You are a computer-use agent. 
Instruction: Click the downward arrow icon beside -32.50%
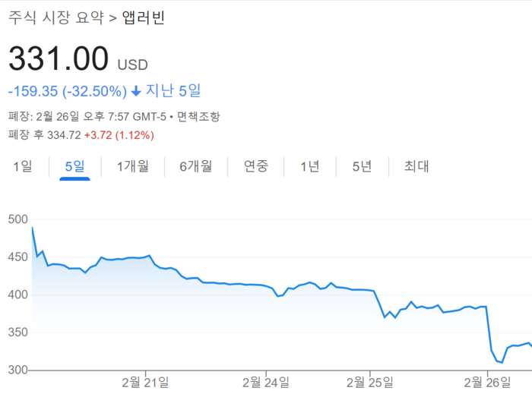[136, 91]
